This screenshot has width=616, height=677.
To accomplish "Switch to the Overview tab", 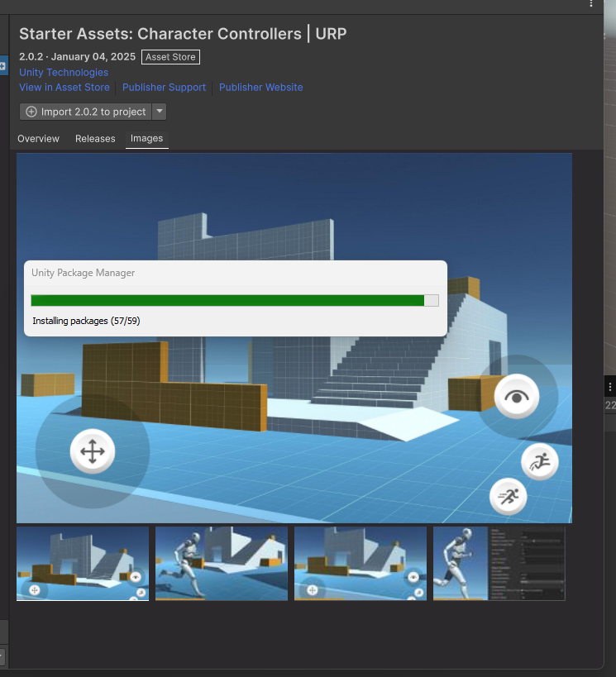I will click(38, 139).
